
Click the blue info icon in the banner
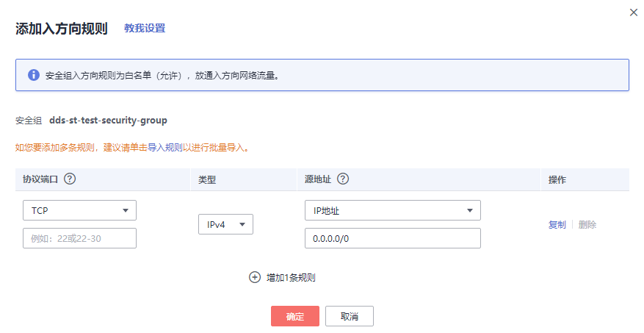tap(33, 75)
